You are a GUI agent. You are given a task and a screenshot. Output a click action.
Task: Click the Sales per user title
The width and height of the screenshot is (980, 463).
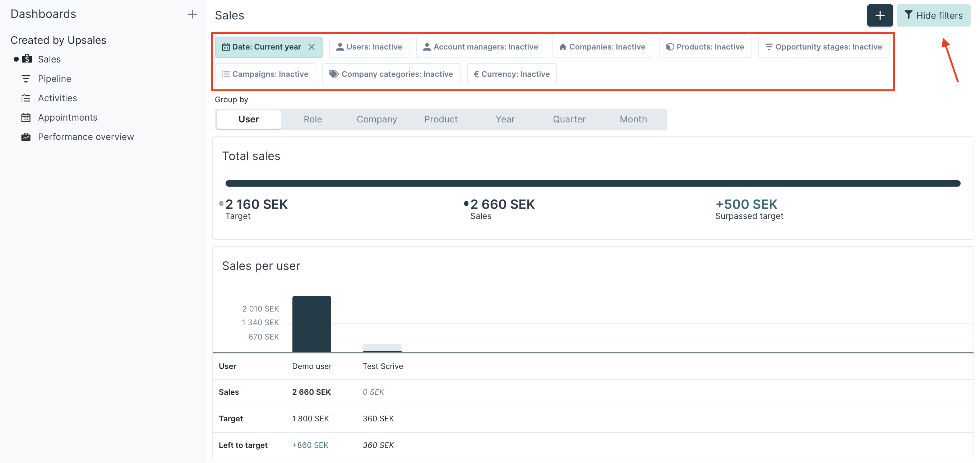pos(261,266)
